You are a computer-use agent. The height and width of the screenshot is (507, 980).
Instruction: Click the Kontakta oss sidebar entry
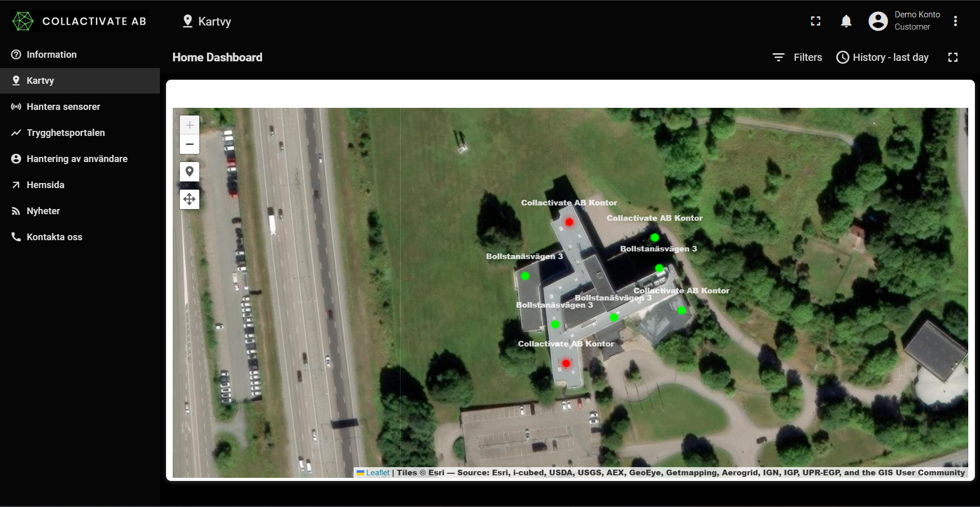point(54,237)
